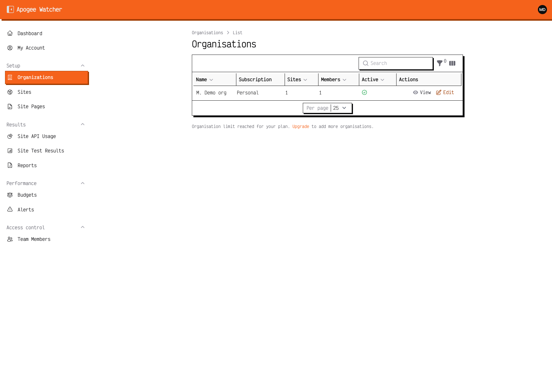Sort the table by Members column
Image resolution: width=552 pixels, height=392 pixels.
334,80
